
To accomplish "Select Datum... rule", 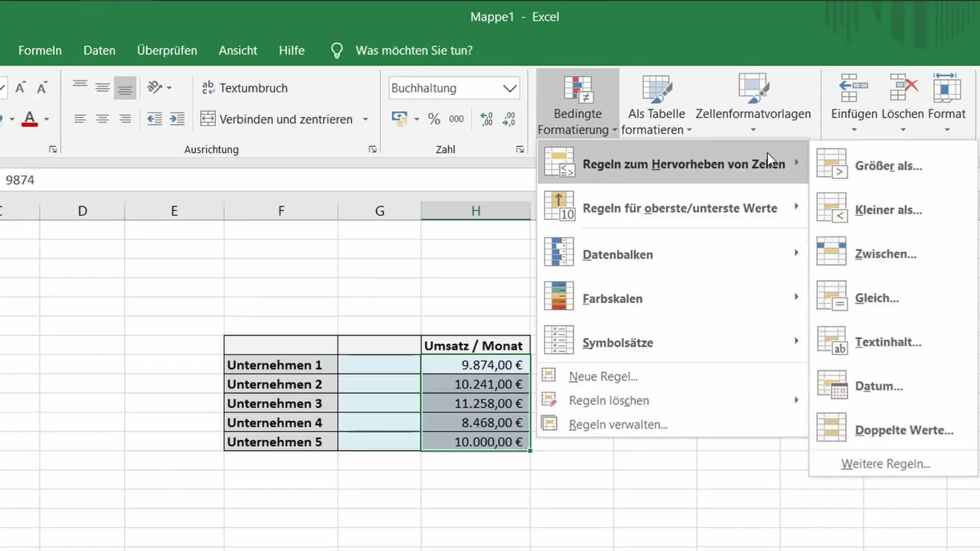I will (893, 386).
